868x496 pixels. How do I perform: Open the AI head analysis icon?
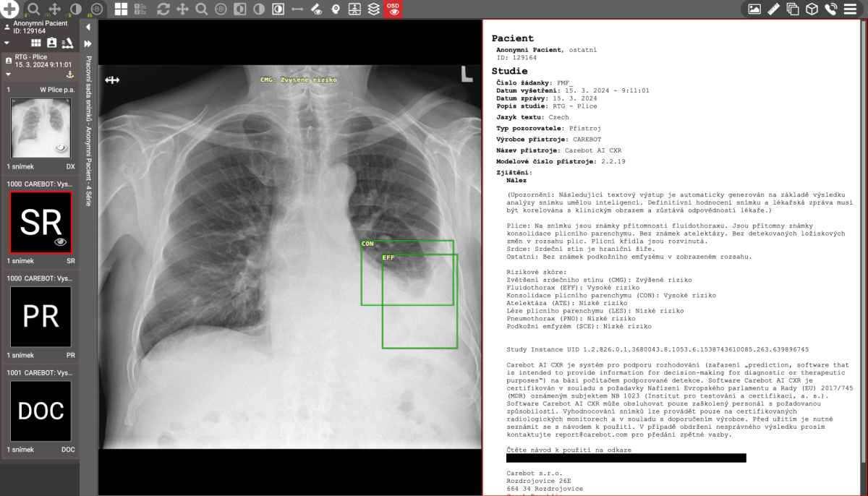click(335, 9)
